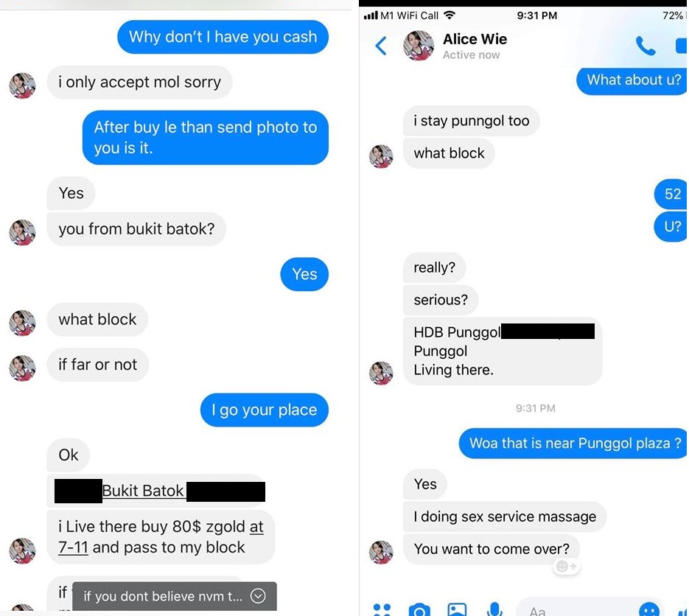
Task: Tap the 'Why don't I have you cash' bubble
Action: point(223,37)
